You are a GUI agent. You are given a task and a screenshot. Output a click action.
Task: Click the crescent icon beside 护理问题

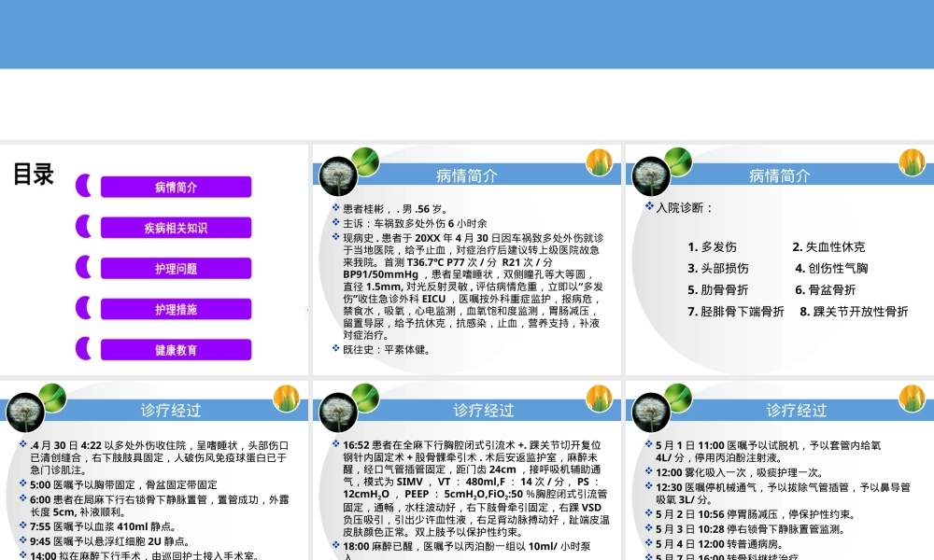point(83,267)
